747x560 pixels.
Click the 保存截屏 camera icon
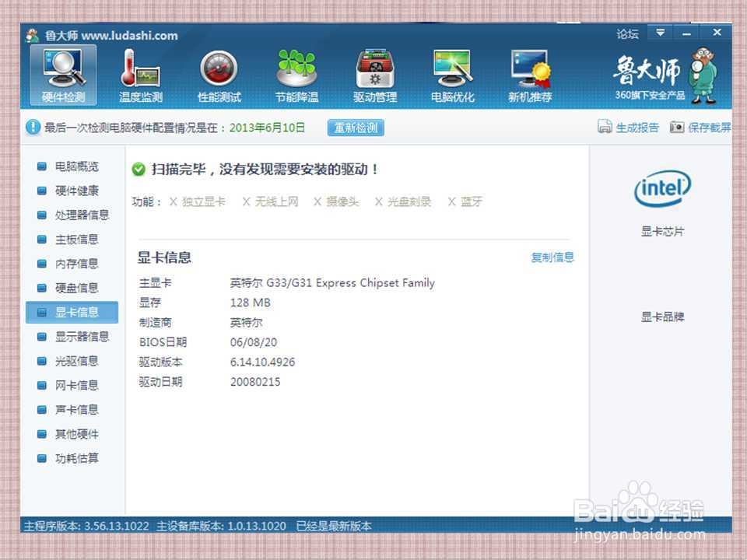click(676, 127)
